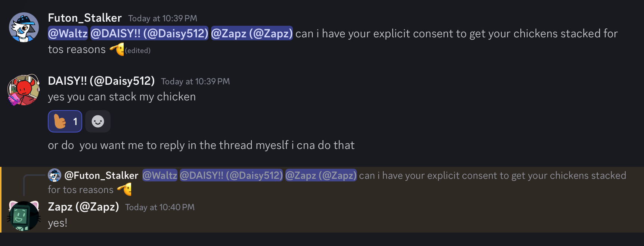Click the pointing emoji in reply preview

(x=125, y=189)
